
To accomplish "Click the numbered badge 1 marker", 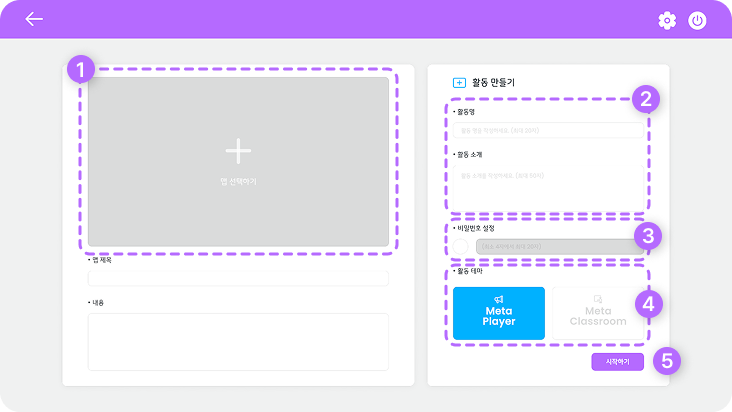I will click(80, 69).
